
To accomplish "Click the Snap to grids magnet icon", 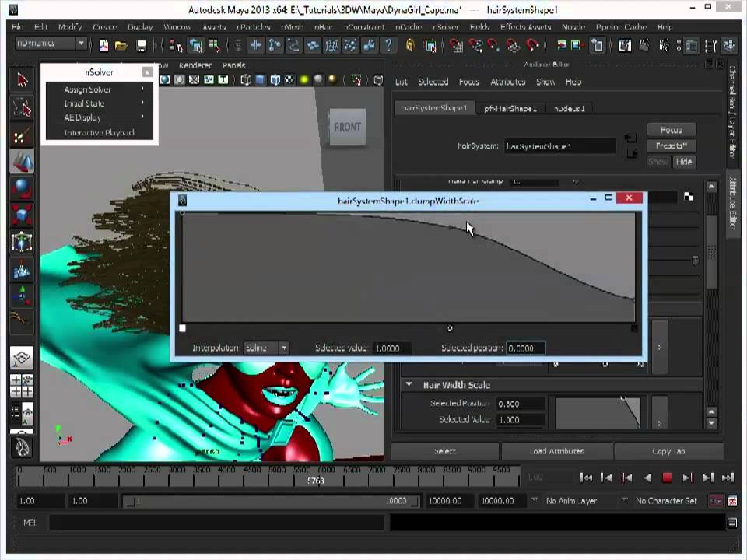I will point(456,46).
